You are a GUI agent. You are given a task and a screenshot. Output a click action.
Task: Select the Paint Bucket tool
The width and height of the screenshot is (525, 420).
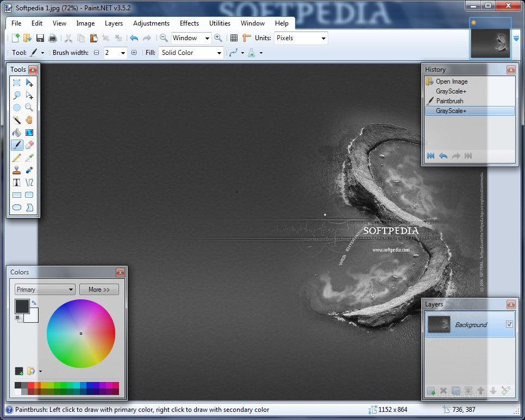(x=16, y=133)
